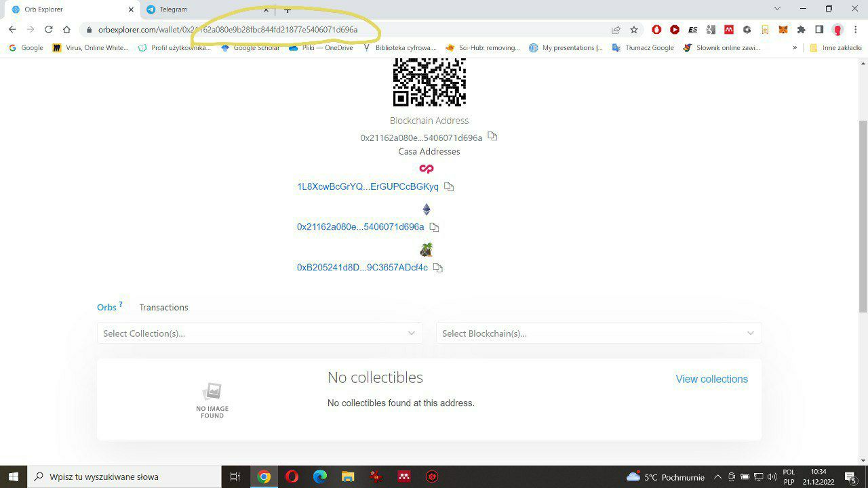Open the ES extension

pyautogui.click(x=692, y=30)
